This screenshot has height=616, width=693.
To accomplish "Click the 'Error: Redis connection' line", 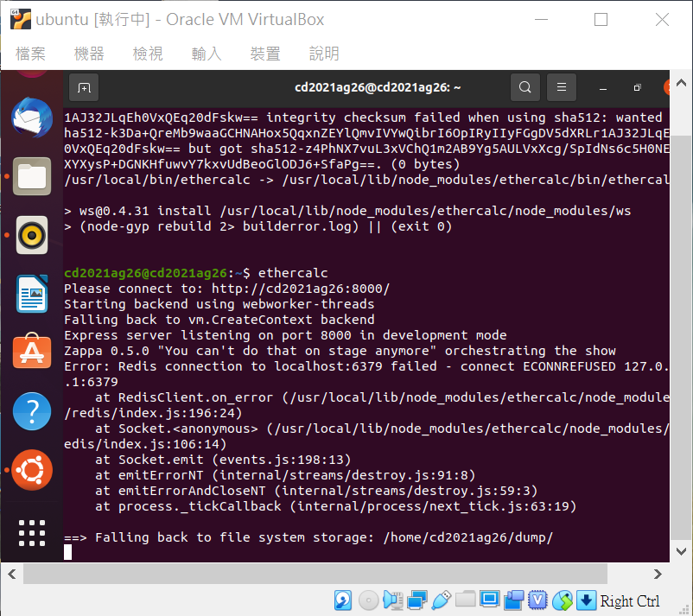I will (x=366, y=366).
